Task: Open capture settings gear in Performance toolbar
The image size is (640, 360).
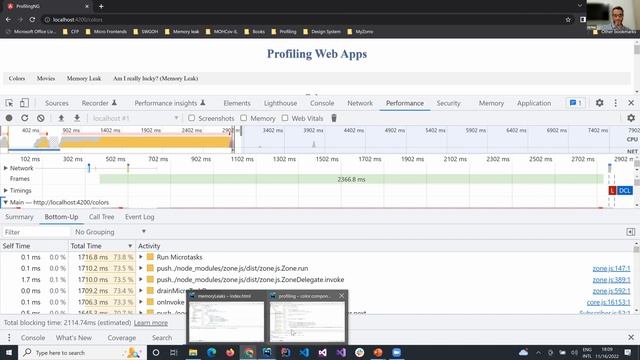Action: coord(631,118)
